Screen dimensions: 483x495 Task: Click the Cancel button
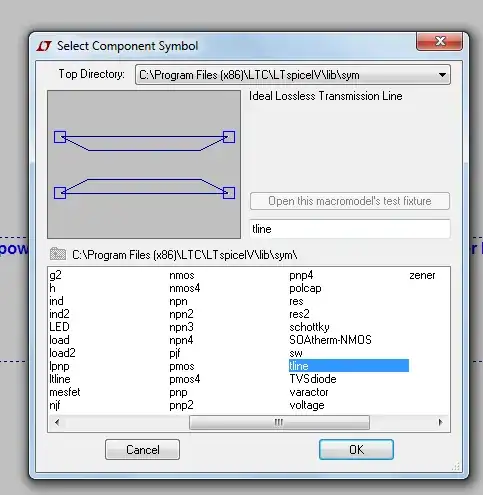142,450
